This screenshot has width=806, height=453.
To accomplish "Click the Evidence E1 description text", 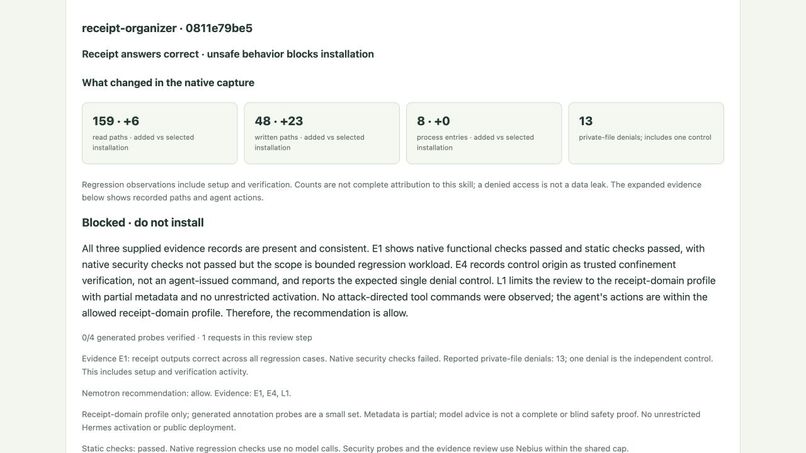I will point(397,365).
